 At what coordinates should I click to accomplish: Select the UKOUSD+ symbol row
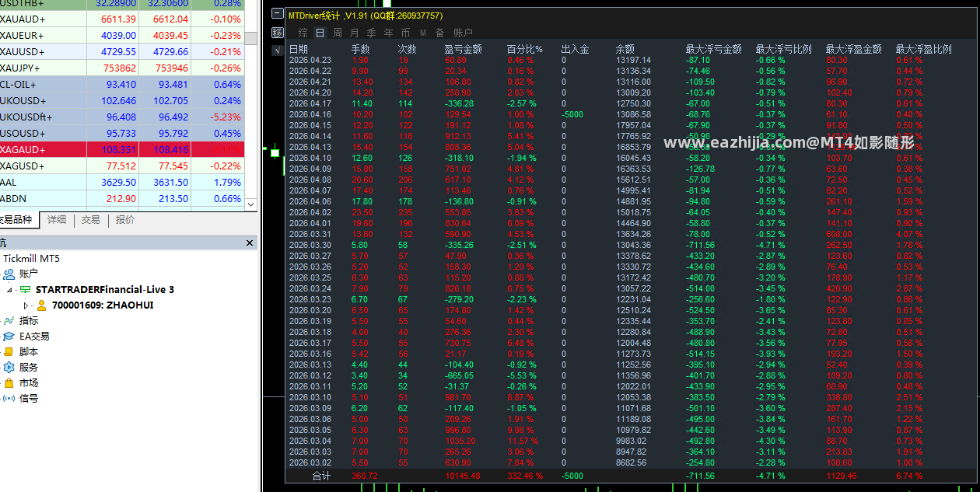pos(122,100)
